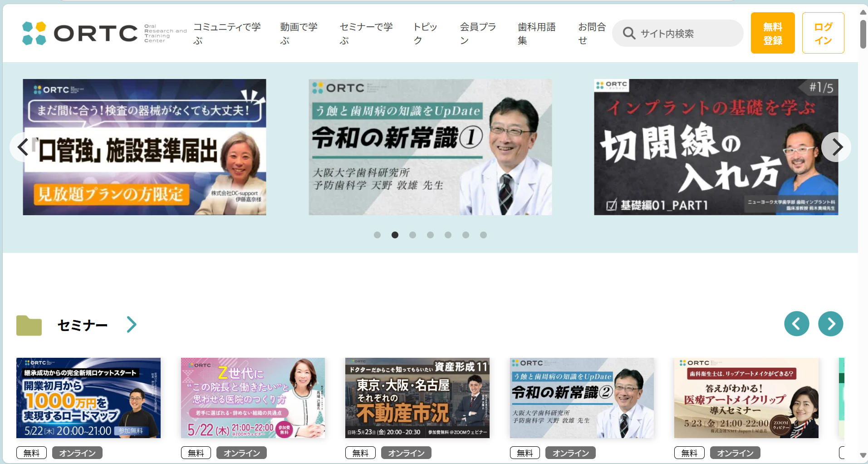Click the folder icon beside セミナー heading

29,325
